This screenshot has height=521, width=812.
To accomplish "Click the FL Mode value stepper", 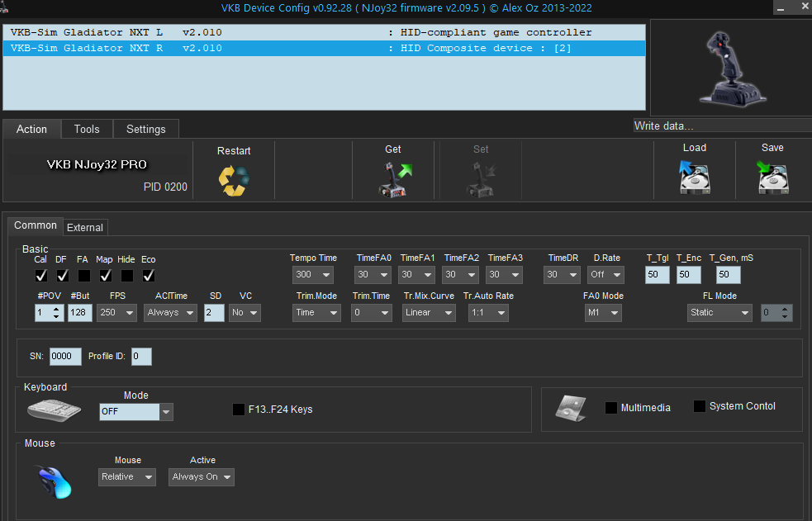I will coord(776,312).
